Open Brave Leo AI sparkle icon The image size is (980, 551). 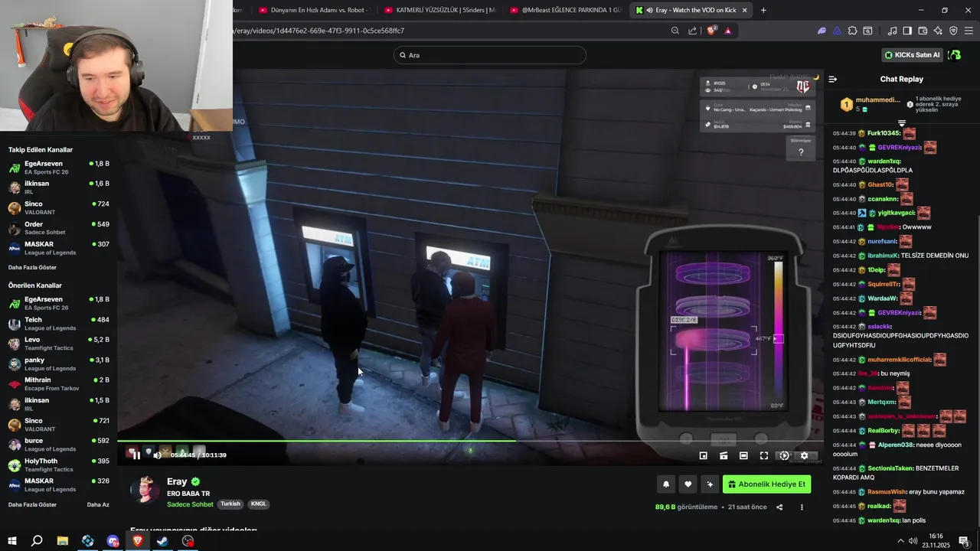(x=938, y=31)
